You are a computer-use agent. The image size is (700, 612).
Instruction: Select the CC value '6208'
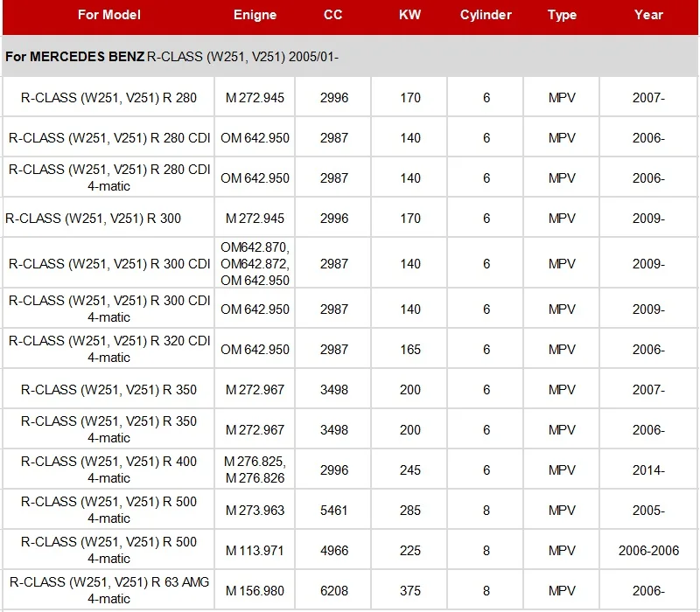click(x=334, y=591)
